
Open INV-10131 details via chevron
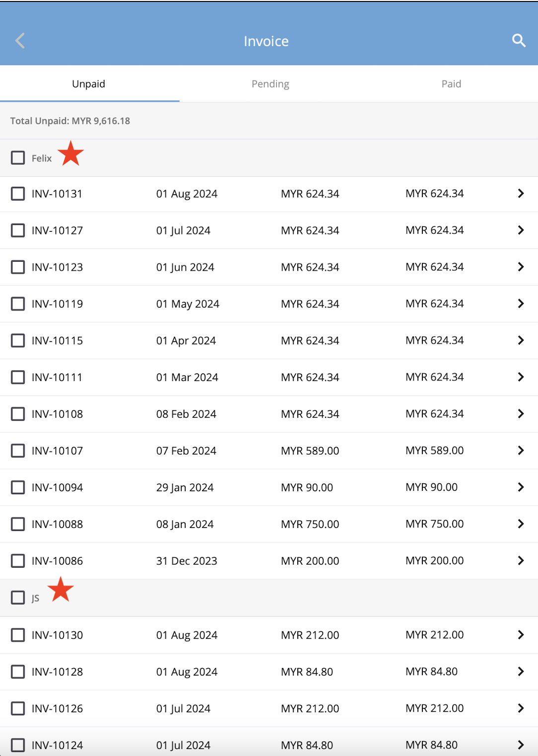tap(521, 193)
